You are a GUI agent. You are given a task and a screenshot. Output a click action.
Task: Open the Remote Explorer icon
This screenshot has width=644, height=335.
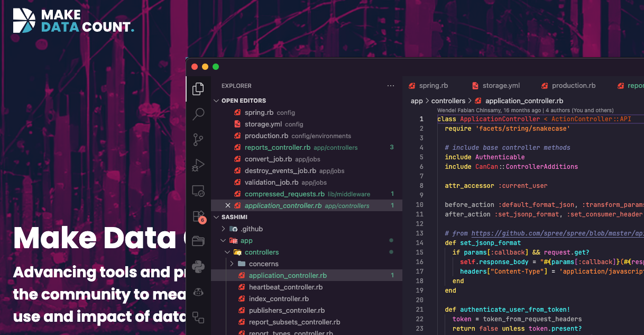click(x=198, y=191)
